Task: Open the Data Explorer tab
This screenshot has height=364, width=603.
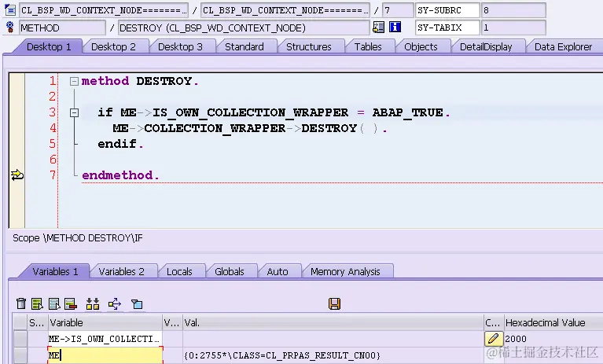Action: [564, 47]
